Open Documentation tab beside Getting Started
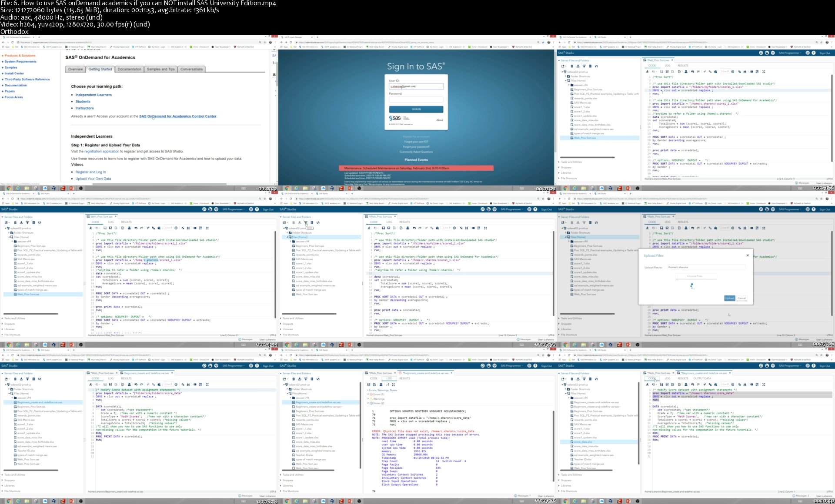Image resolution: width=835 pixels, height=504 pixels. tap(129, 69)
